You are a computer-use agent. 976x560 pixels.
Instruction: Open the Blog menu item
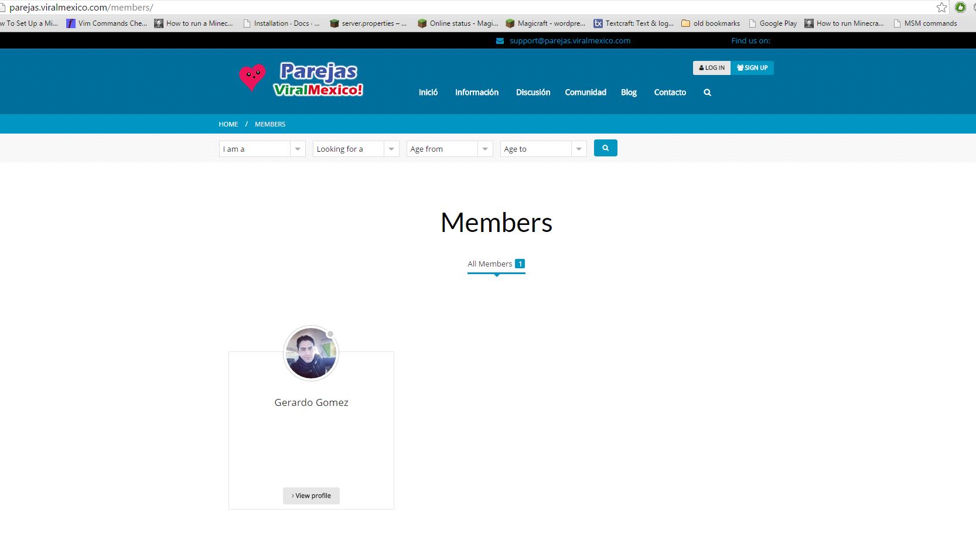(x=629, y=93)
